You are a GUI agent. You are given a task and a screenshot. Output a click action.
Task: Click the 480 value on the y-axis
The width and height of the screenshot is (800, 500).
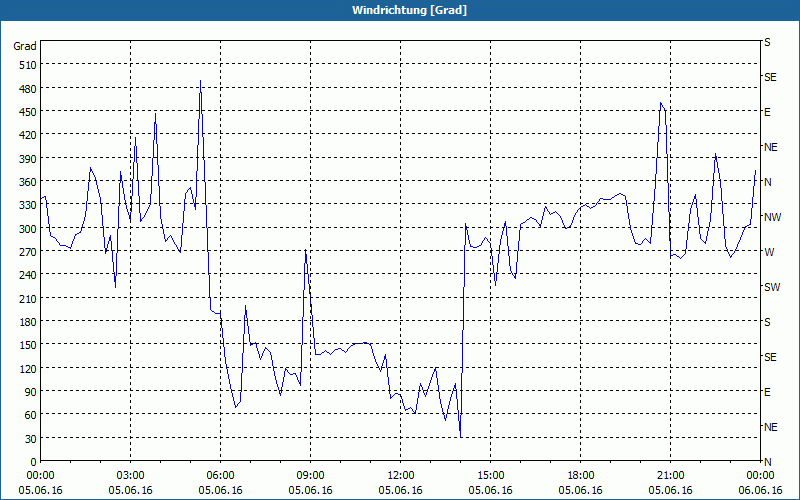(28, 89)
